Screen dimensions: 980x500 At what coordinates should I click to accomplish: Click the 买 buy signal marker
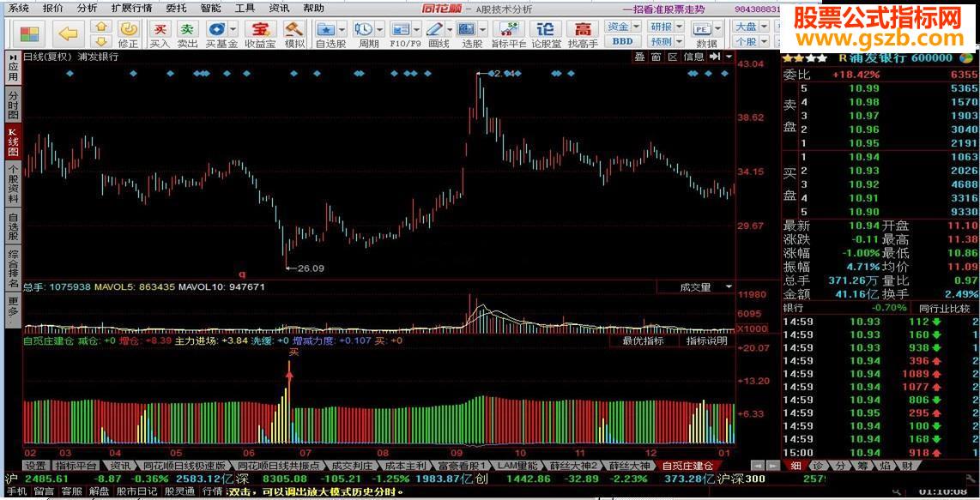(x=293, y=352)
